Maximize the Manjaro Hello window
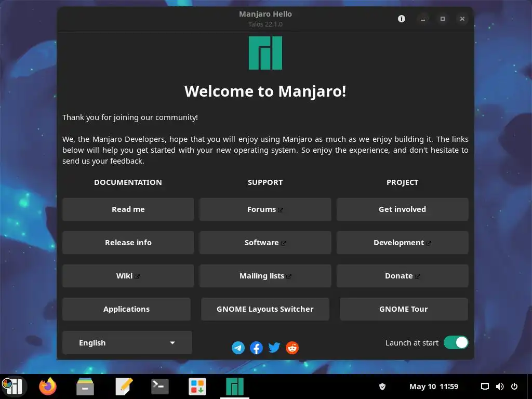 click(x=443, y=19)
